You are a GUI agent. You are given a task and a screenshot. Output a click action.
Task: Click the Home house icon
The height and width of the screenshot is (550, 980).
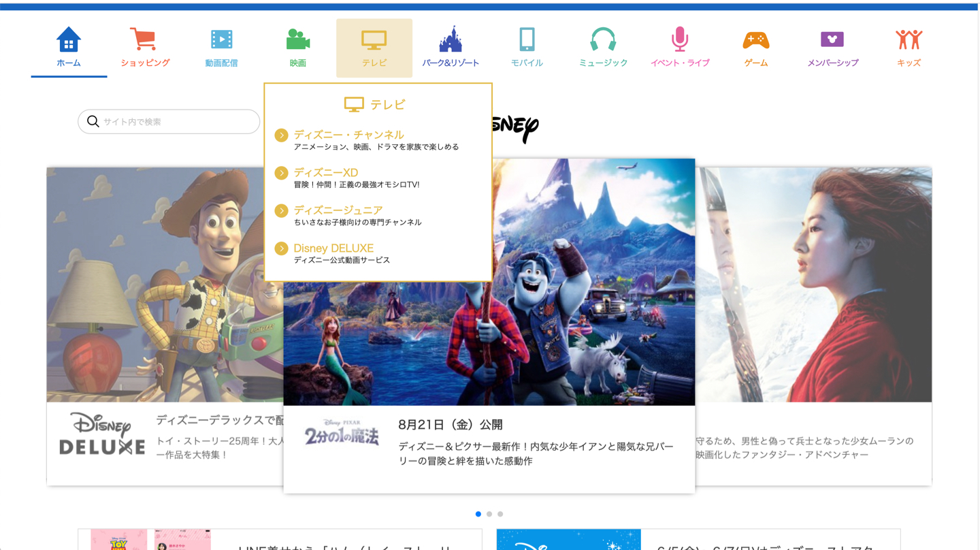click(69, 40)
